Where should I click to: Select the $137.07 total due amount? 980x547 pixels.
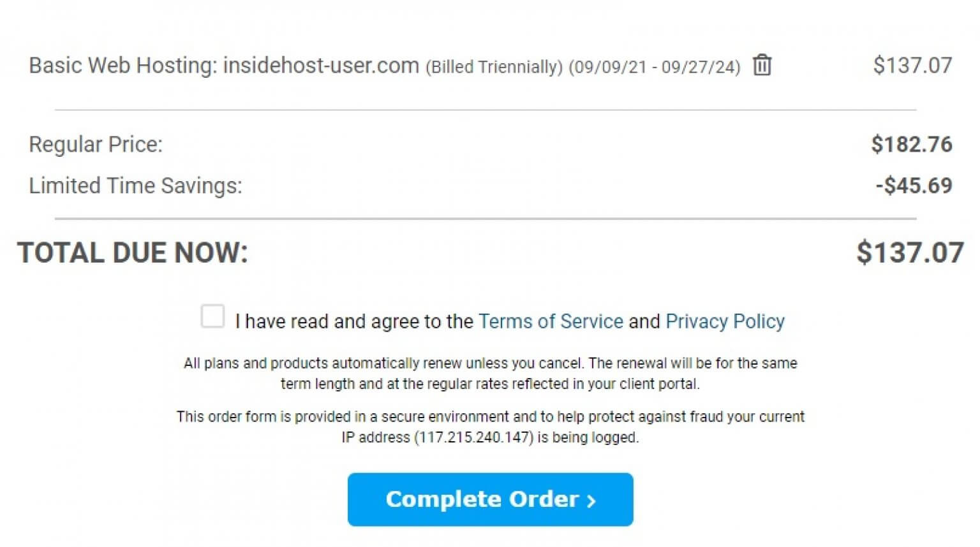(911, 252)
